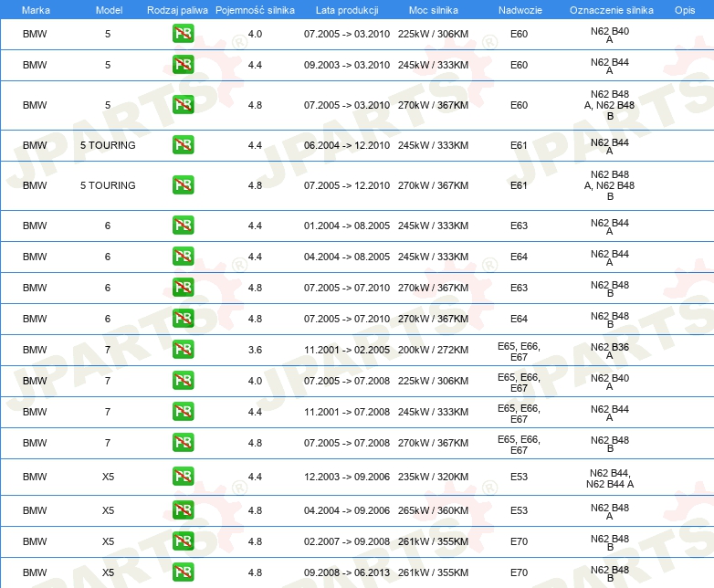714x588 pixels.
Task: Click fuel icon in the 04.2004 -> 08.2005 row
Action: [x=183, y=256]
